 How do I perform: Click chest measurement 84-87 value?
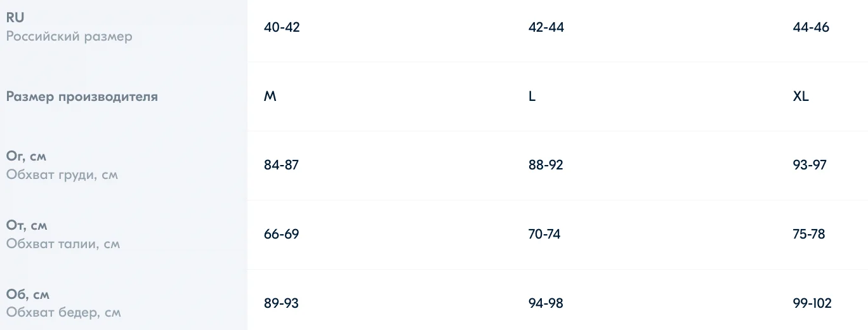click(281, 165)
